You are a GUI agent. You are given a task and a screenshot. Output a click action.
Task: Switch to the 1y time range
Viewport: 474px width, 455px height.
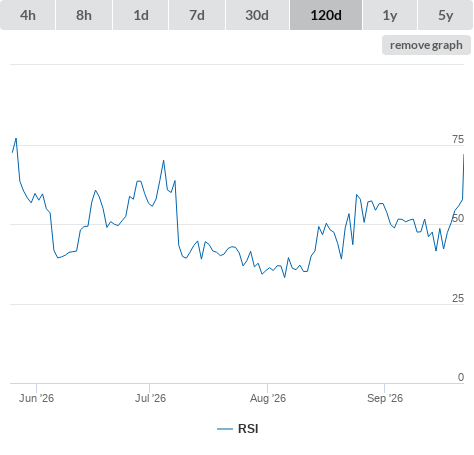390,15
